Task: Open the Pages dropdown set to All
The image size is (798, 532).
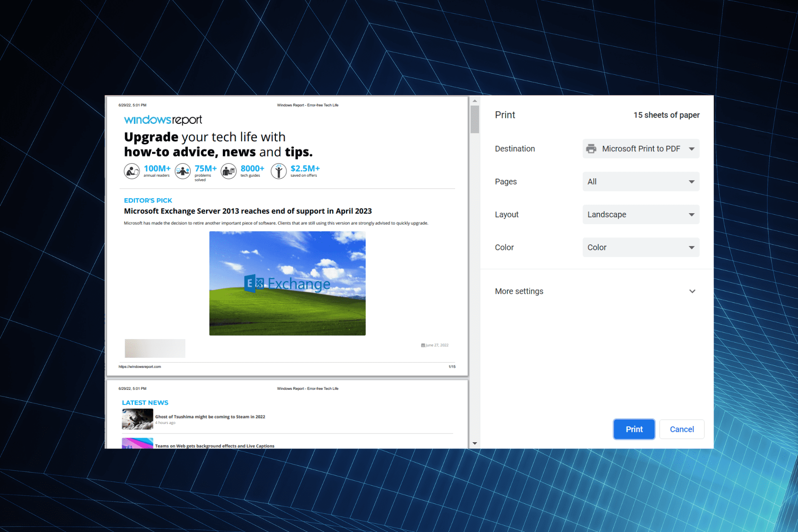Action: coord(640,182)
